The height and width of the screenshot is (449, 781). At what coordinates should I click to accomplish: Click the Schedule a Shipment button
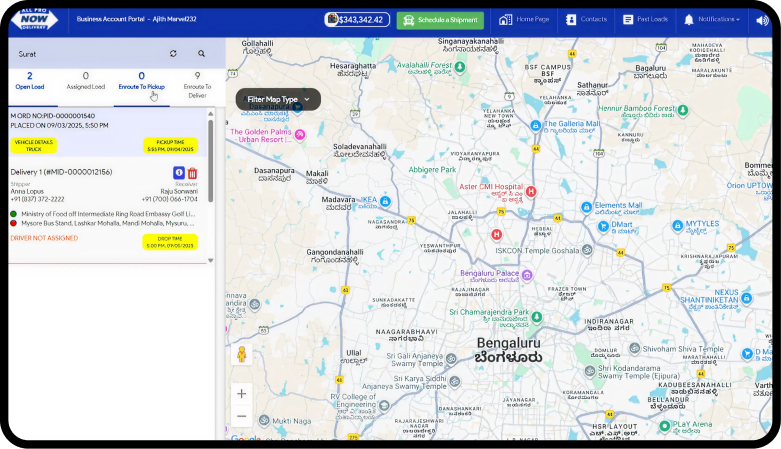pyautogui.click(x=439, y=20)
